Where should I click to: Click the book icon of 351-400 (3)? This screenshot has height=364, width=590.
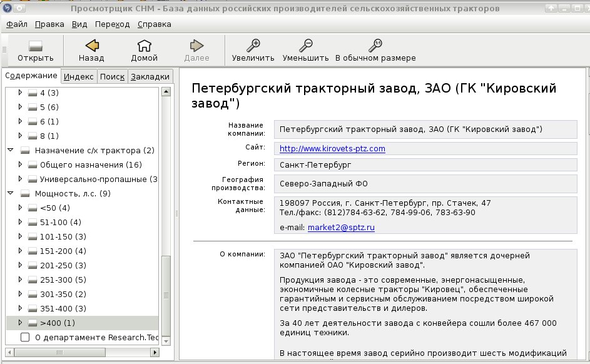(33, 309)
